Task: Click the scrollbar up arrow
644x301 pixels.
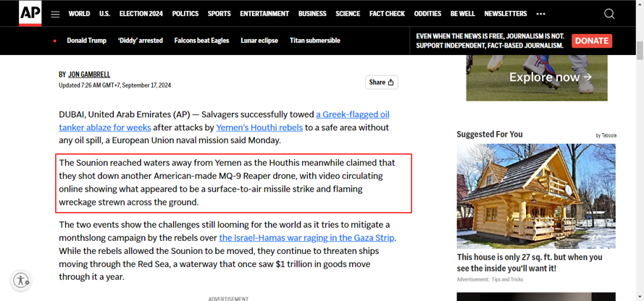Action: pyautogui.click(x=640, y=4)
